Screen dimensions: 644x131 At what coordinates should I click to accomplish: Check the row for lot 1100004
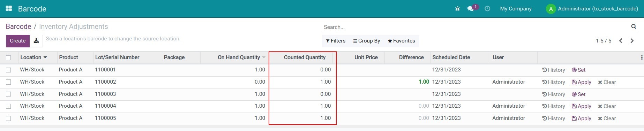(x=8, y=106)
